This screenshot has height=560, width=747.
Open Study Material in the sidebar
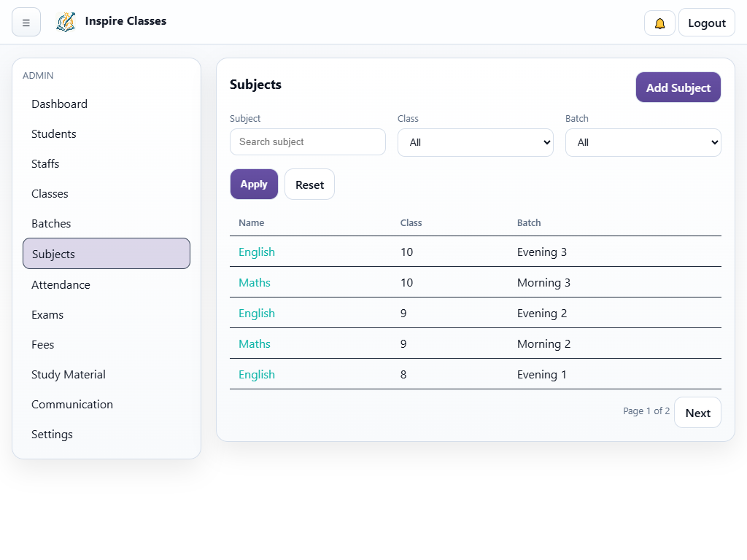click(x=68, y=374)
